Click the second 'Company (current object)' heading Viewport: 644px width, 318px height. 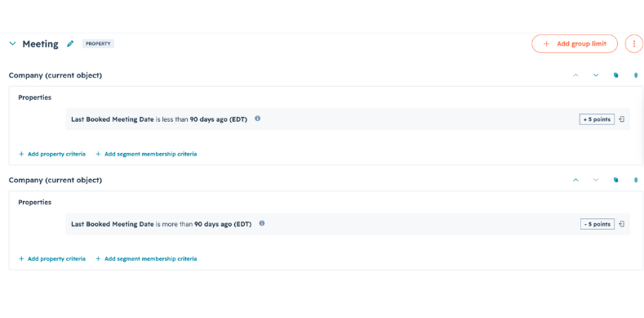[56, 180]
